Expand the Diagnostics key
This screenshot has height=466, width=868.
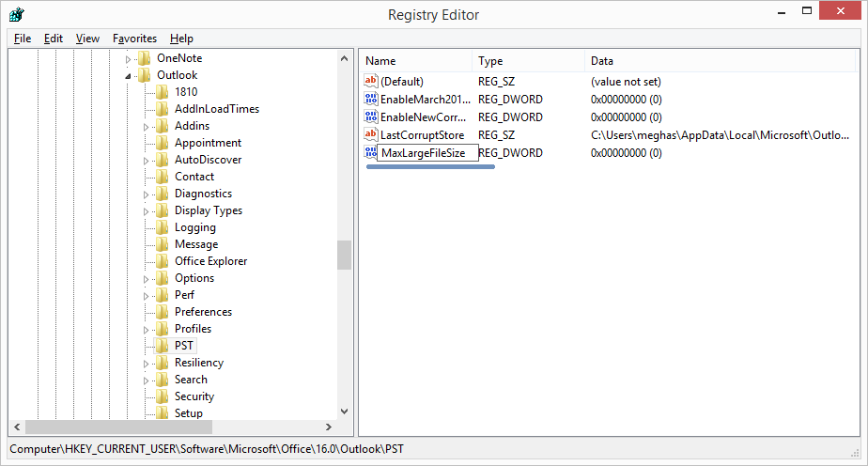click(x=147, y=194)
